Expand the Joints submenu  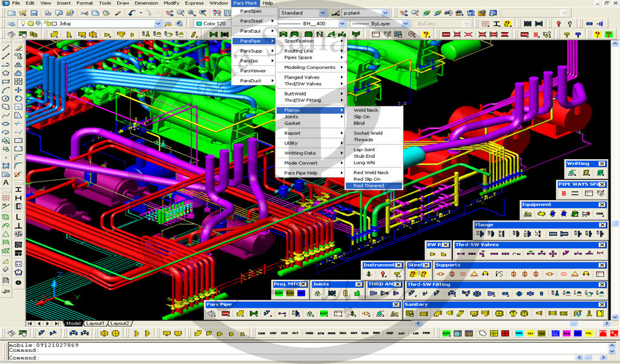(311, 117)
